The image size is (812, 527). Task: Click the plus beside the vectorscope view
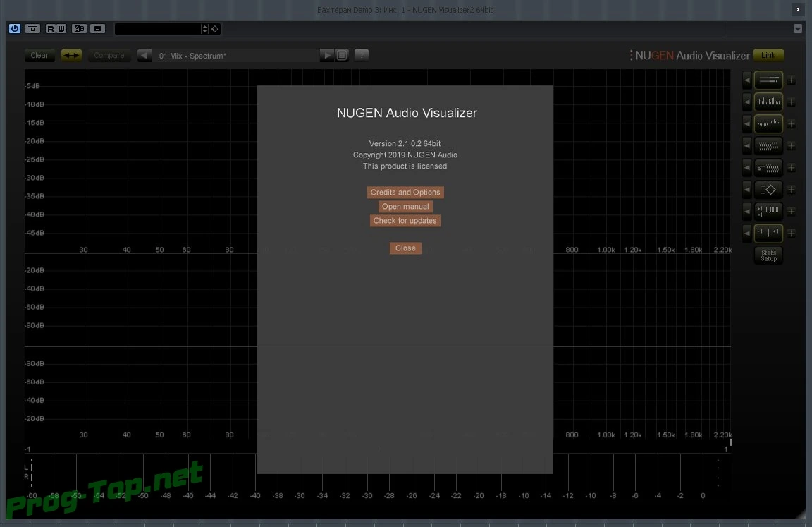(x=792, y=190)
